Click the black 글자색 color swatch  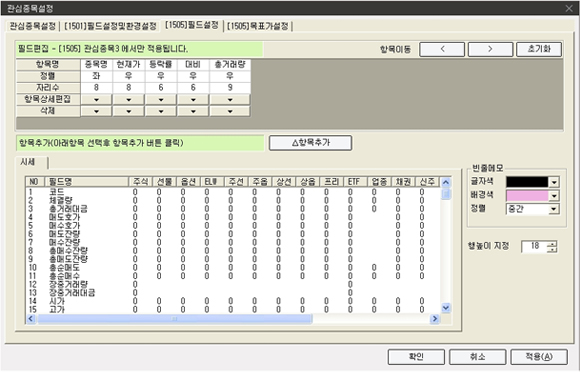527,182
